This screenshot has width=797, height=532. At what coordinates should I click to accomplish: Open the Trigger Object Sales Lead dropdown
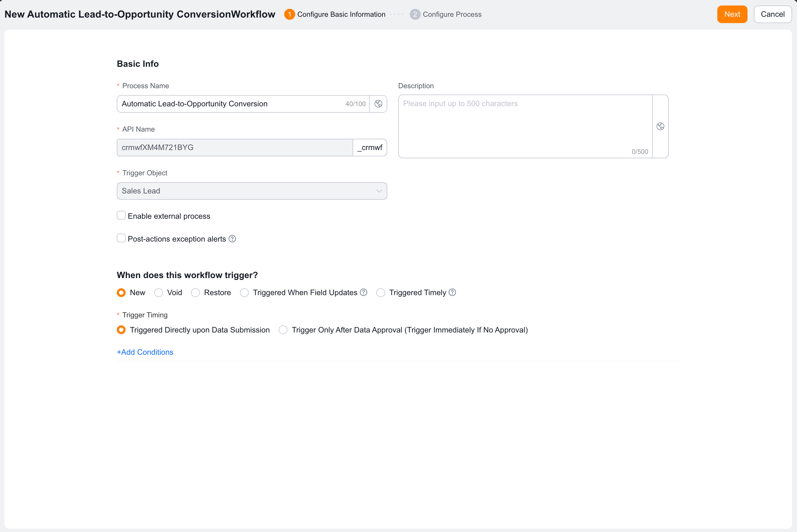[252, 191]
